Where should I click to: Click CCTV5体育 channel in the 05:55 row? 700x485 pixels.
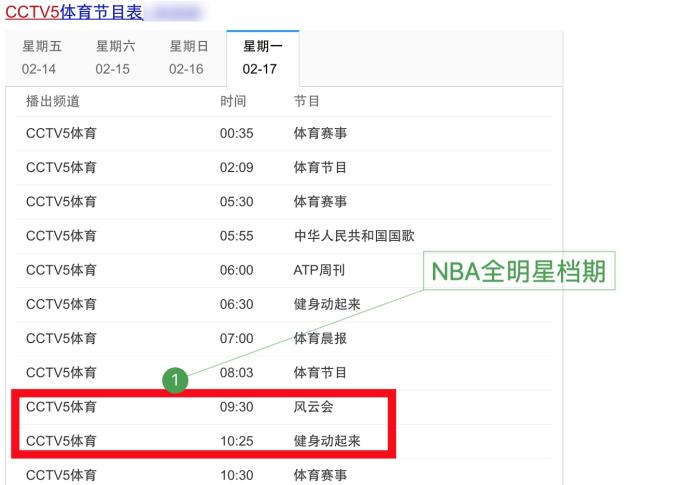tap(61, 236)
